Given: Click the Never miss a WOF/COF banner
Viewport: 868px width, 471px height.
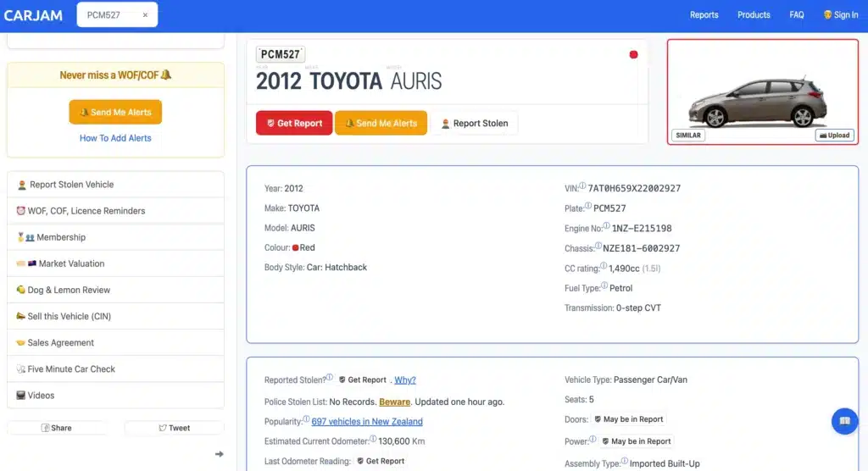Looking at the screenshot, I should [x=115, y=75].
